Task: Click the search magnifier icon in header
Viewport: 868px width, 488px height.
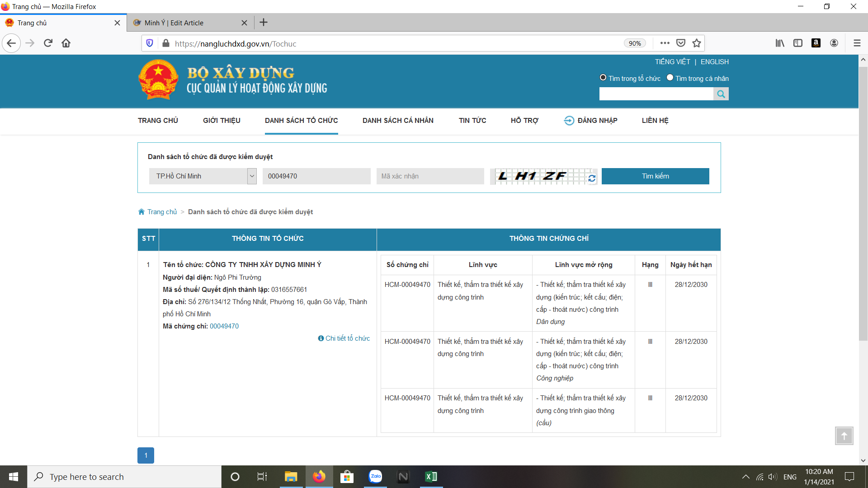Action: pos(721,94)
